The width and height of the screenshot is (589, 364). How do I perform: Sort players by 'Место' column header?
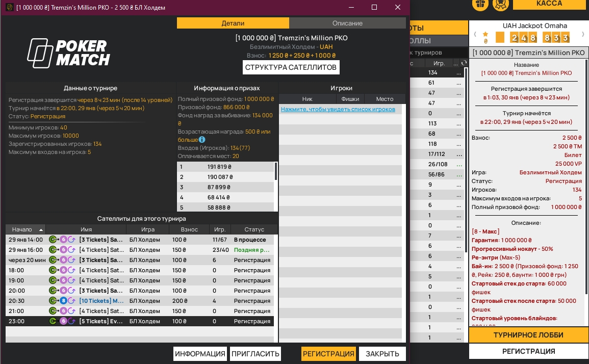(x=385, y=99)
